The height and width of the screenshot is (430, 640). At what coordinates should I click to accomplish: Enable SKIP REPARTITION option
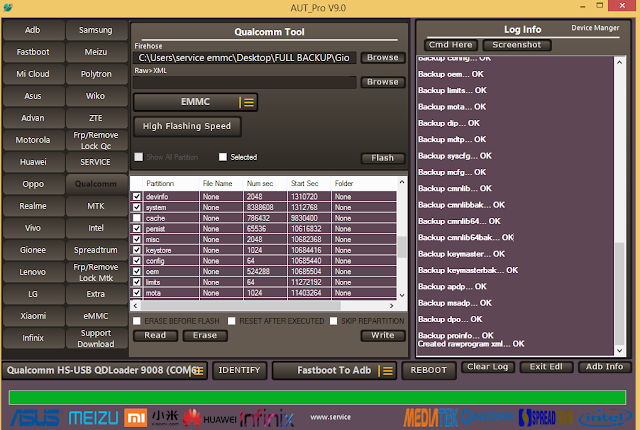click(x=333, y=321)
